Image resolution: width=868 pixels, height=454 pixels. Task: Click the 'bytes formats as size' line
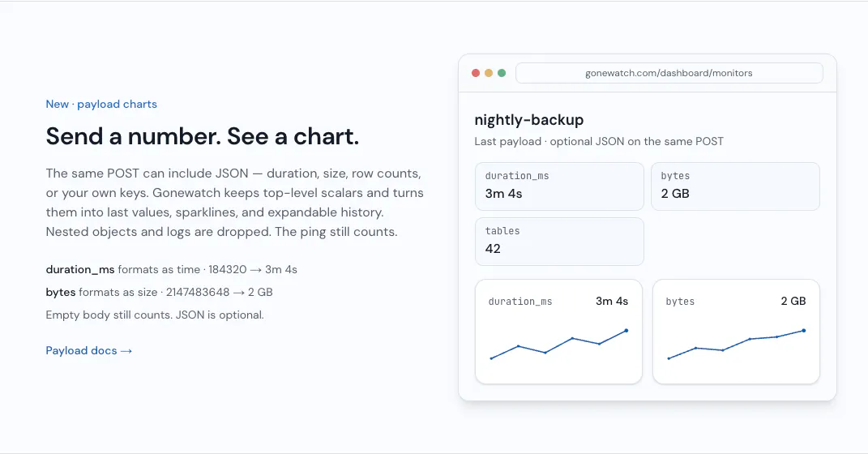point(160,293)
